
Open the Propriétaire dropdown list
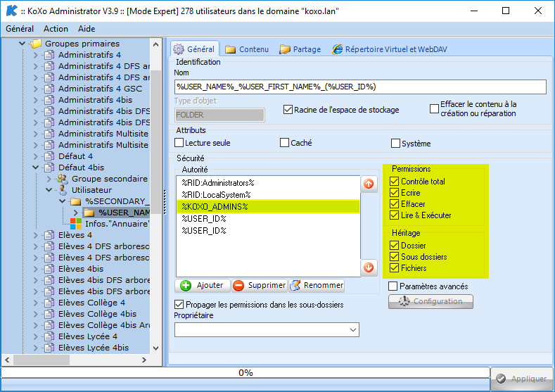352,330
